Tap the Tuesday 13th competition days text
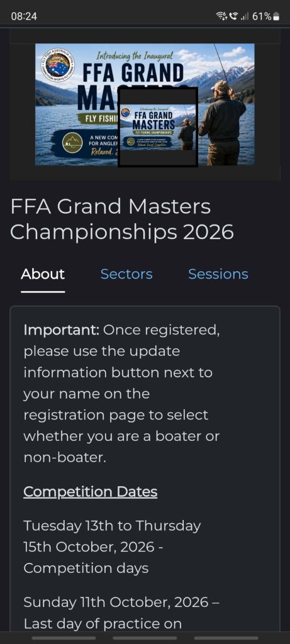The height and width of the screenshot is (644, 290). point(112,547)
